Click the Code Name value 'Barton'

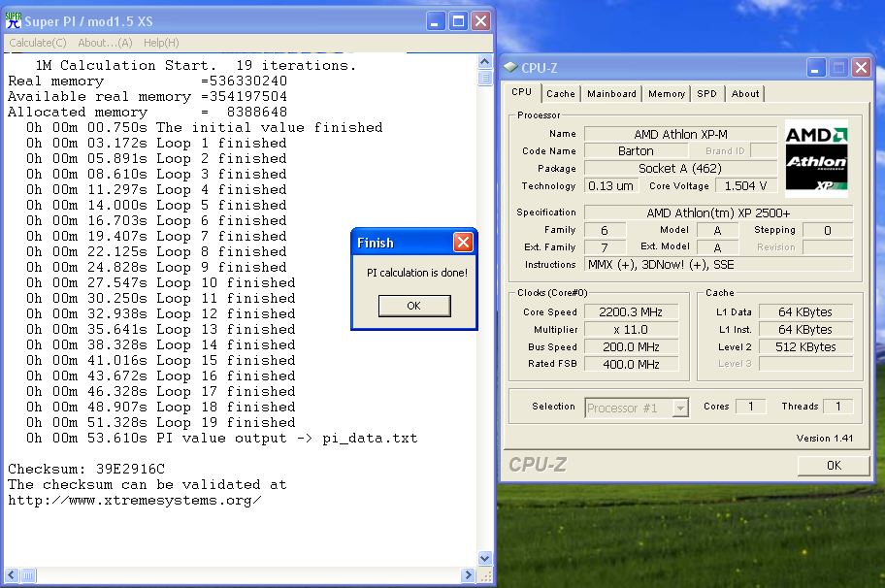point(637,151)
